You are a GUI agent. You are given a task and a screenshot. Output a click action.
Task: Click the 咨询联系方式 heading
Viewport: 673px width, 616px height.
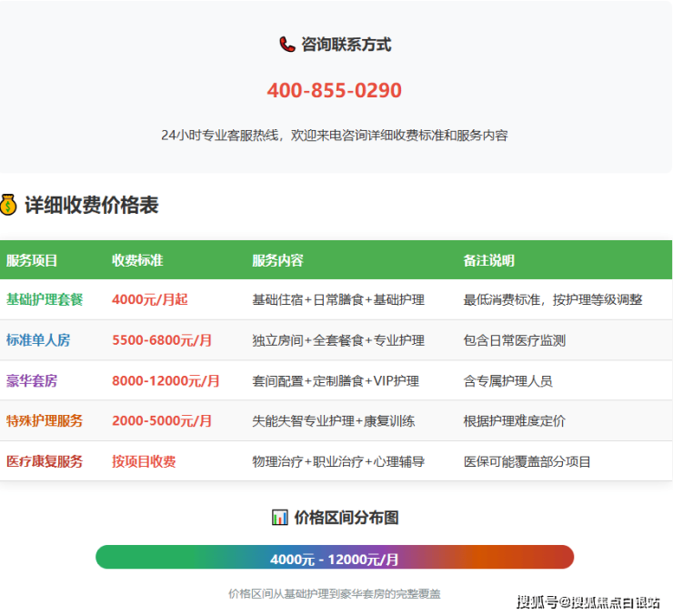point(347,45)
